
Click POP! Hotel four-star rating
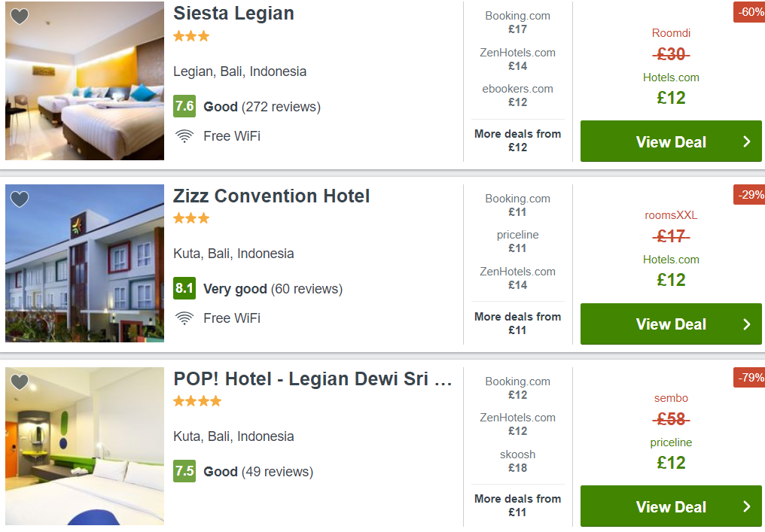click(197, 401)
